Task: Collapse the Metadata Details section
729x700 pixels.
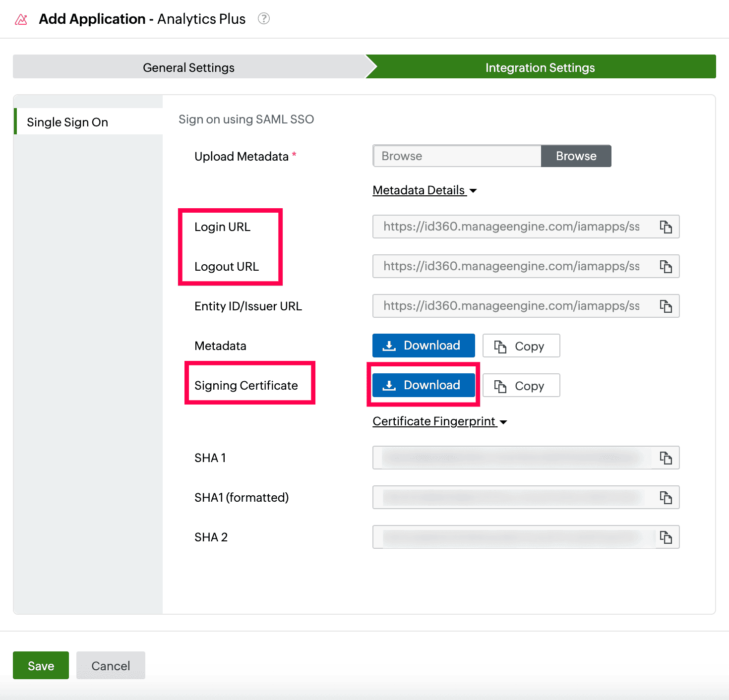Action: coord(425,190)
